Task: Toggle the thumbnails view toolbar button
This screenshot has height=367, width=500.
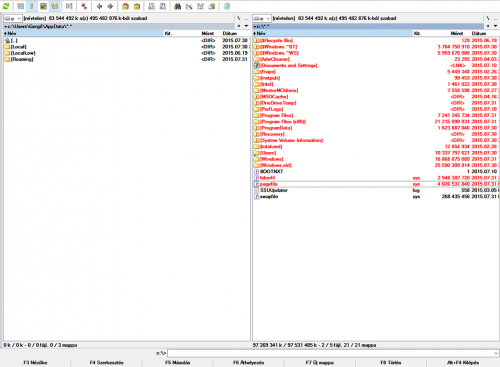Action: click(43, 6)
